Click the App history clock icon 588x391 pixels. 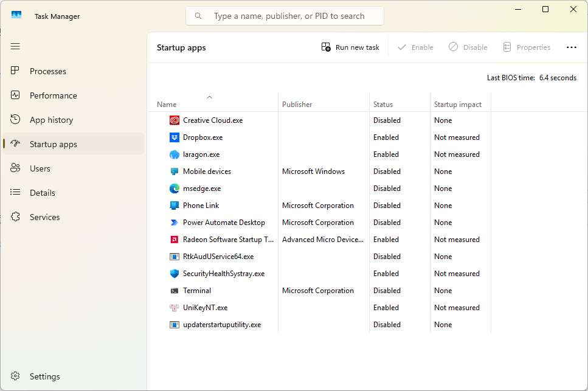15,119
